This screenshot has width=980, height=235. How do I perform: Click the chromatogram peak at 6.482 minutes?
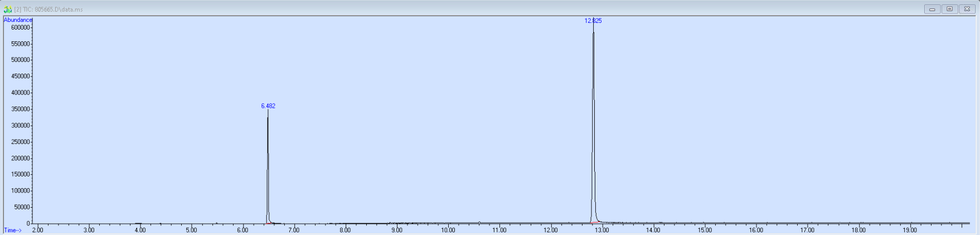[x=268, y=167]
